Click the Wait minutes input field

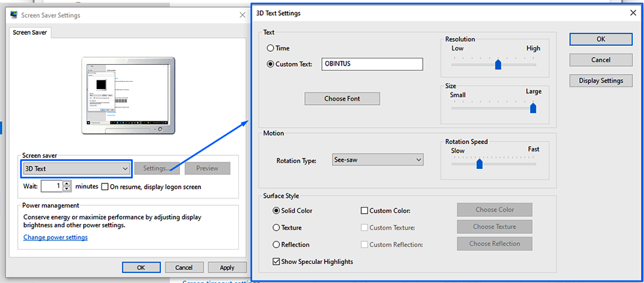point(52,186)
